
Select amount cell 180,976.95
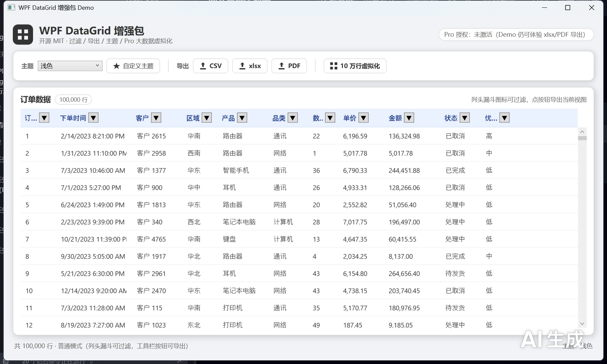pos(404,308)
